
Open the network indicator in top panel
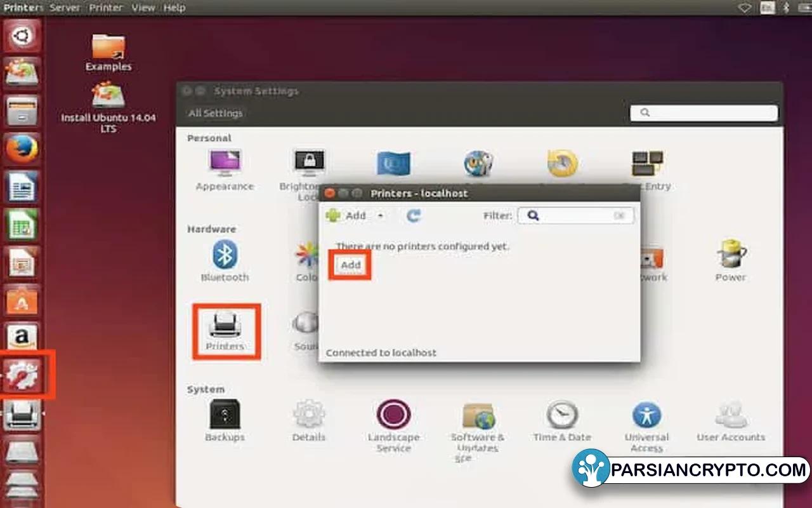[745, 8]
